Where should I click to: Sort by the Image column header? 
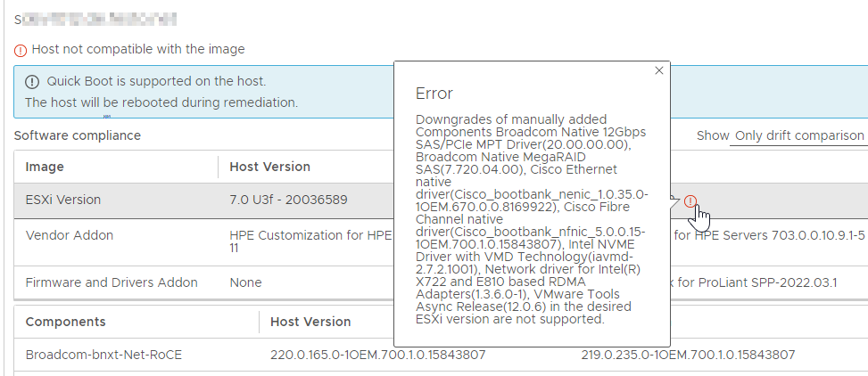(45, 167)
